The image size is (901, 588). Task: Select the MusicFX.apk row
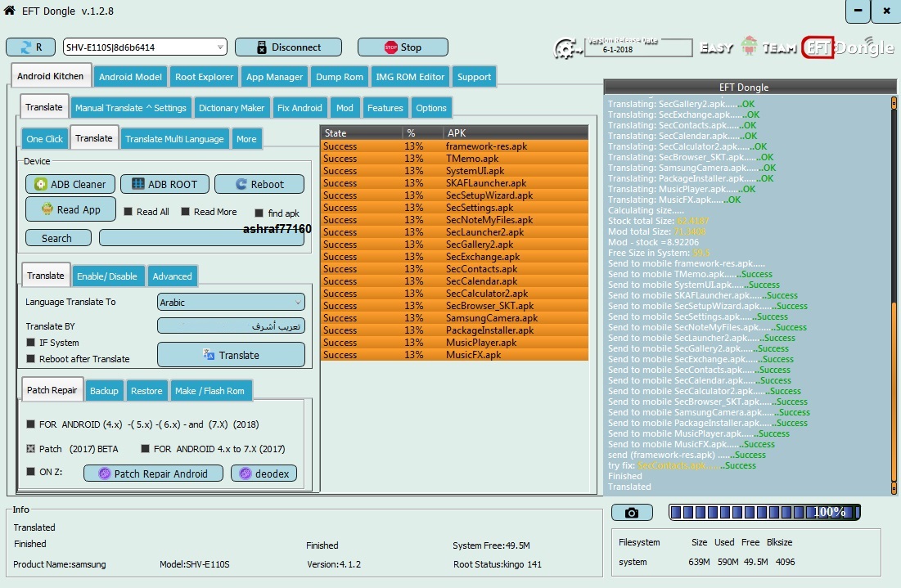454,355
